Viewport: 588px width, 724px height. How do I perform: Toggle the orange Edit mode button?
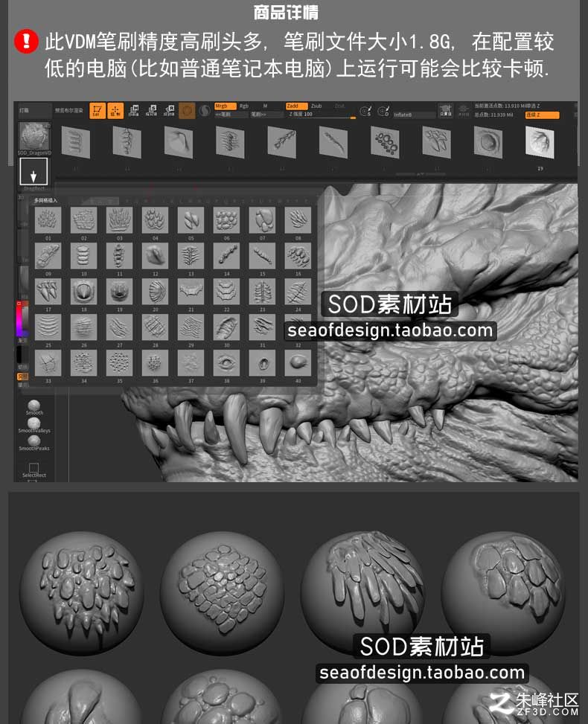(x=97, y=111)
